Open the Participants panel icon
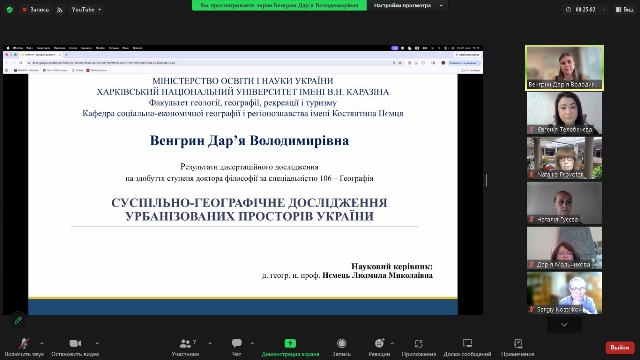The height and width of the screenshot is (360, 640). point(185,343)
